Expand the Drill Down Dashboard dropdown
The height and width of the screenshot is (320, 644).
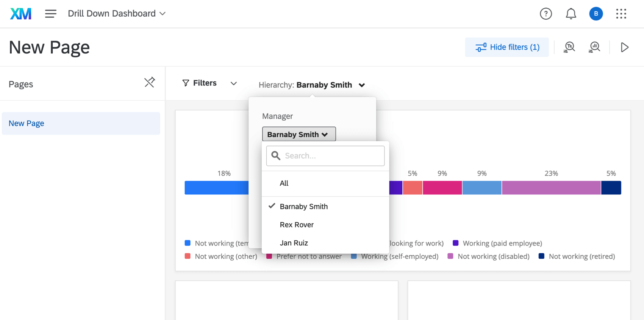(117, 14)
